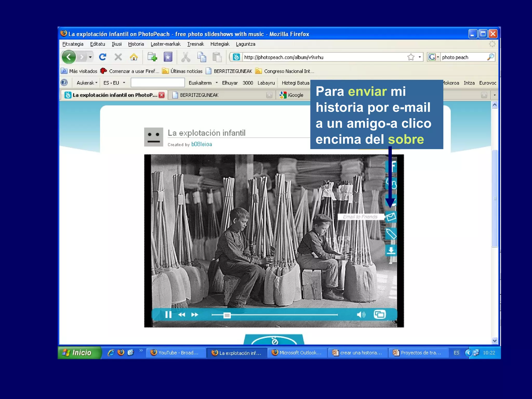Screen dimensions: 532x399
Task: Open the Laster-markak menu
Action: point(165,44)
